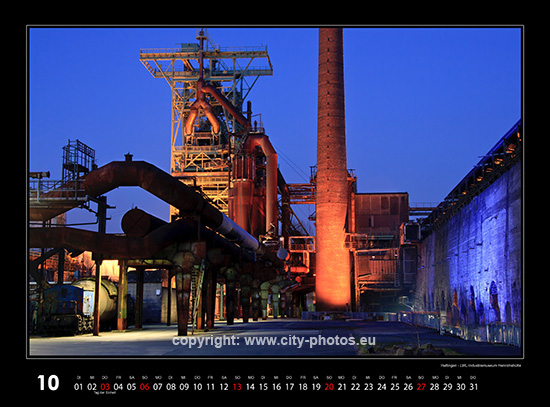
Task: Open the blast furnace night photo
Action: (x=275, y=192)
